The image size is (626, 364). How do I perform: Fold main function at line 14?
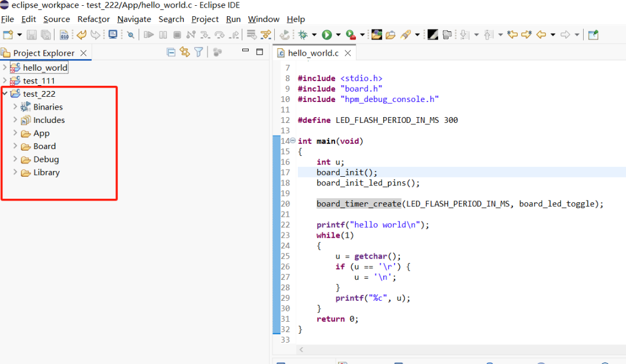(293, 140)
